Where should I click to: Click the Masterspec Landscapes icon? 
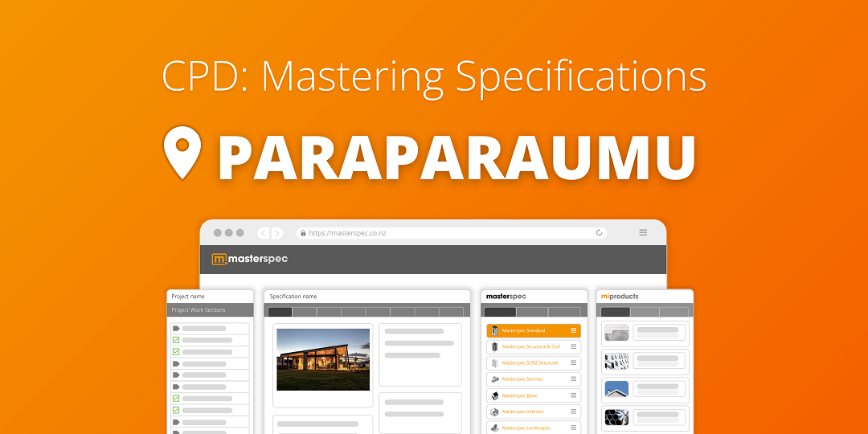click(494, 428)
